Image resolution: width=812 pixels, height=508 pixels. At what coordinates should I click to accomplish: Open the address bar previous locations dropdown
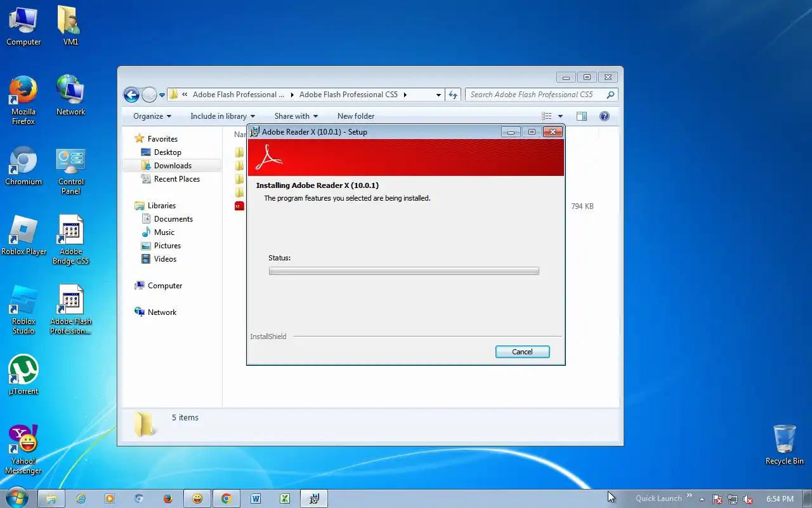(x=438, y=95)
